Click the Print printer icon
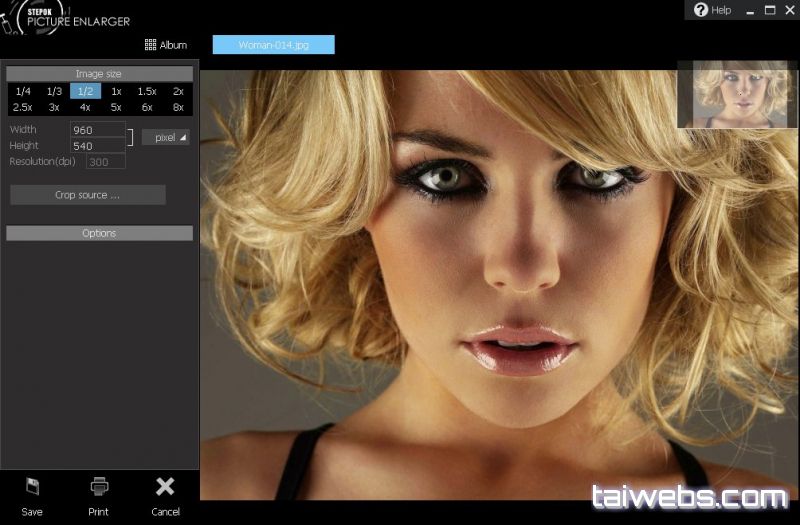 [99, 488]
